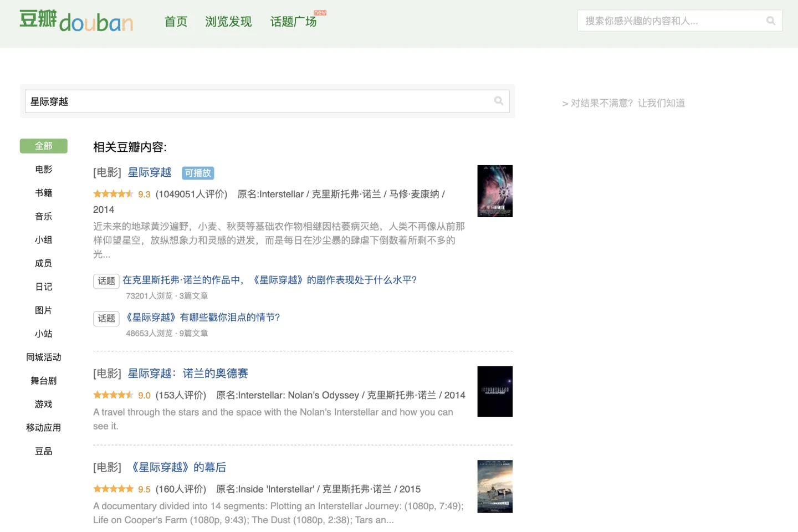Click the 可播放 badge

198,173
